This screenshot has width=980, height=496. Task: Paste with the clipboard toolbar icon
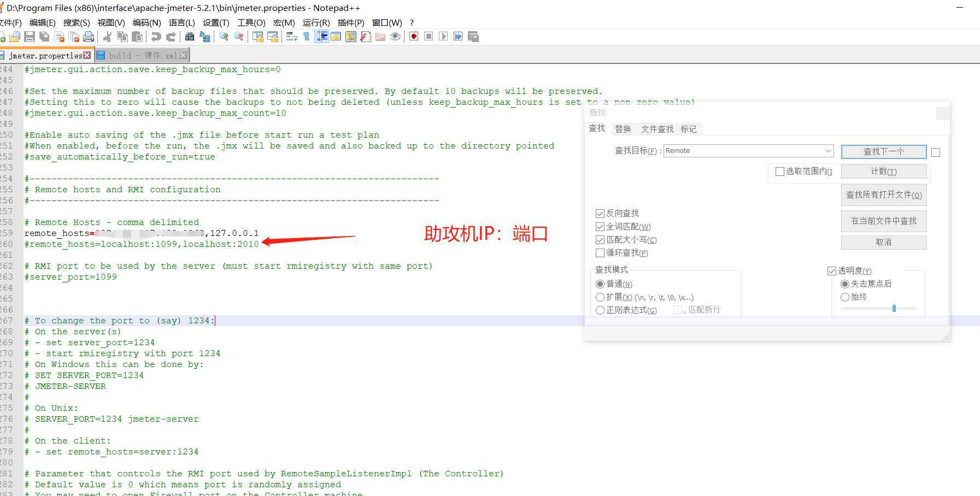coord(137,37)
